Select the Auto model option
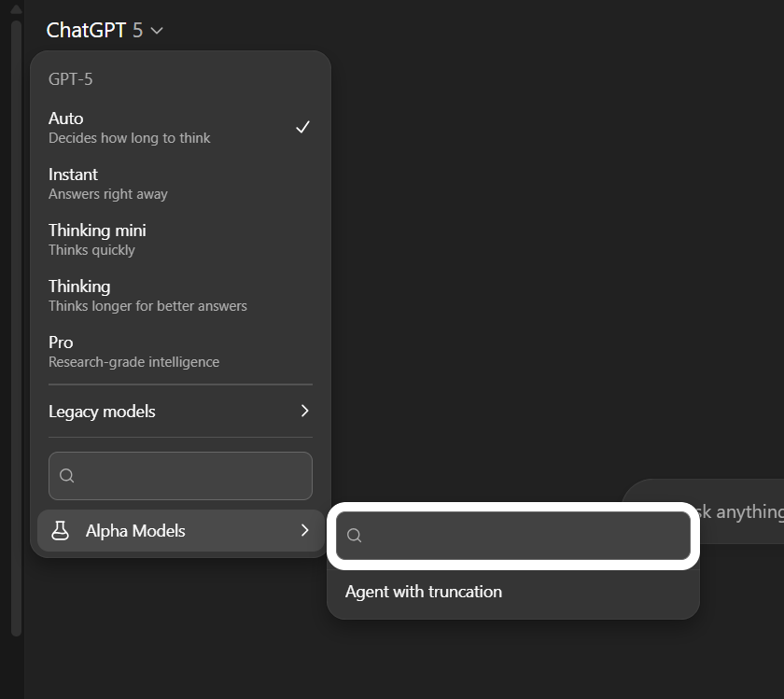Screen dimensions: 784x699 (x=180, y=128)
